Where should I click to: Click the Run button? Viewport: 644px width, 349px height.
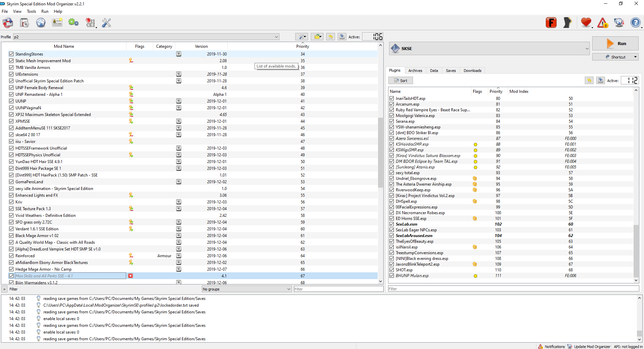point(615,43)
